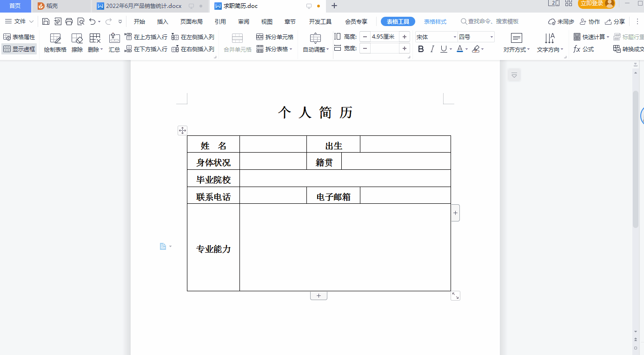This screenshot has height=355, width=644.
Task: Click the fx 公式 formula button
Action: [584, 49]
